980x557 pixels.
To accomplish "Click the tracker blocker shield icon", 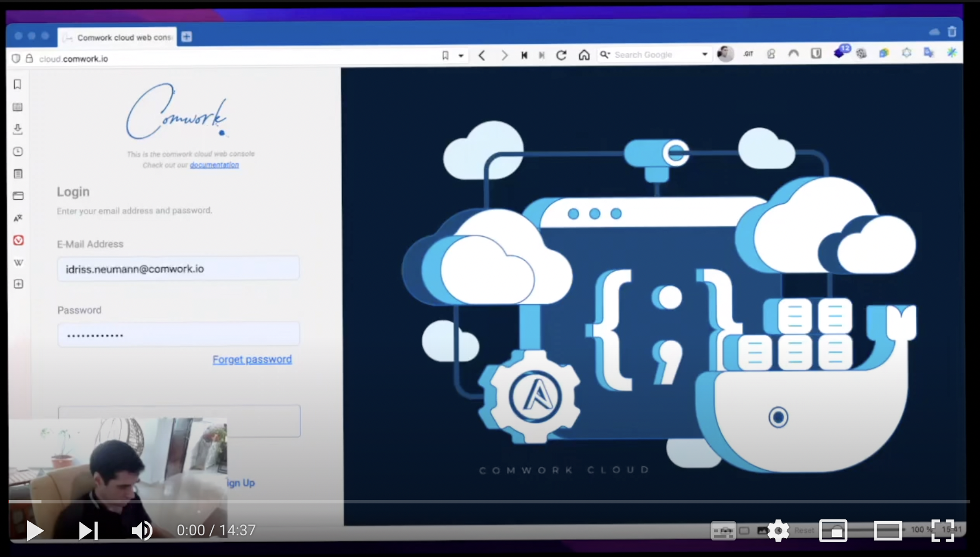I will coord(16,58).
